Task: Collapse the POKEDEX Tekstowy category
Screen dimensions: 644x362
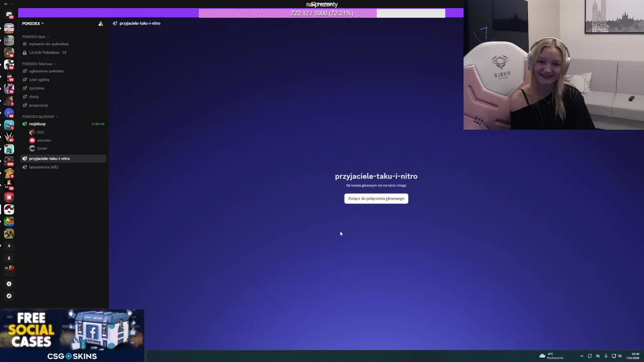Action: click(38, 64)
